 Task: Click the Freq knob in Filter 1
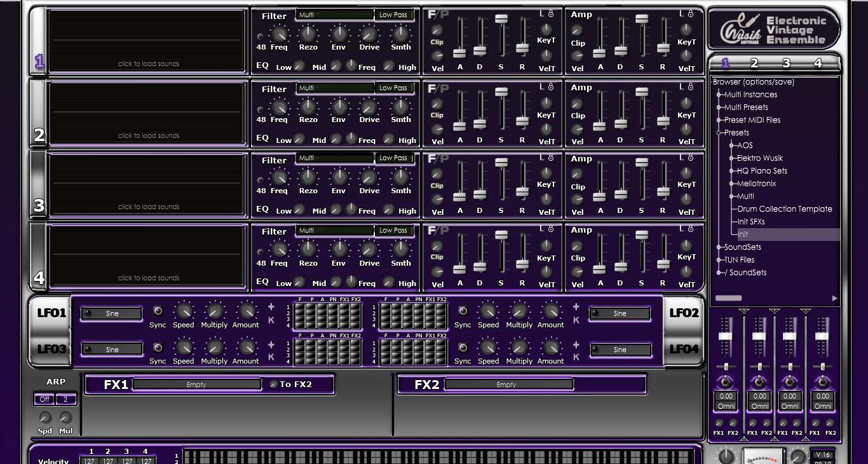point(278,34)
